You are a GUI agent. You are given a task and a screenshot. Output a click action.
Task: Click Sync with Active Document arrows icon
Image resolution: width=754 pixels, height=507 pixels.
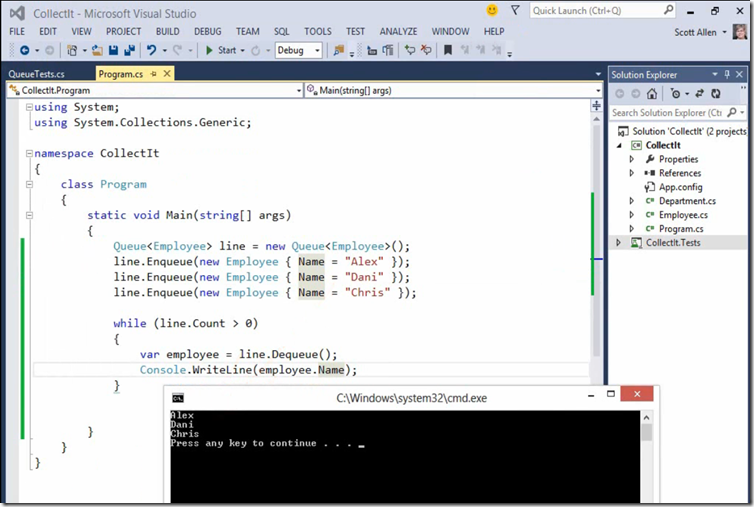click(x=700, y=94)
